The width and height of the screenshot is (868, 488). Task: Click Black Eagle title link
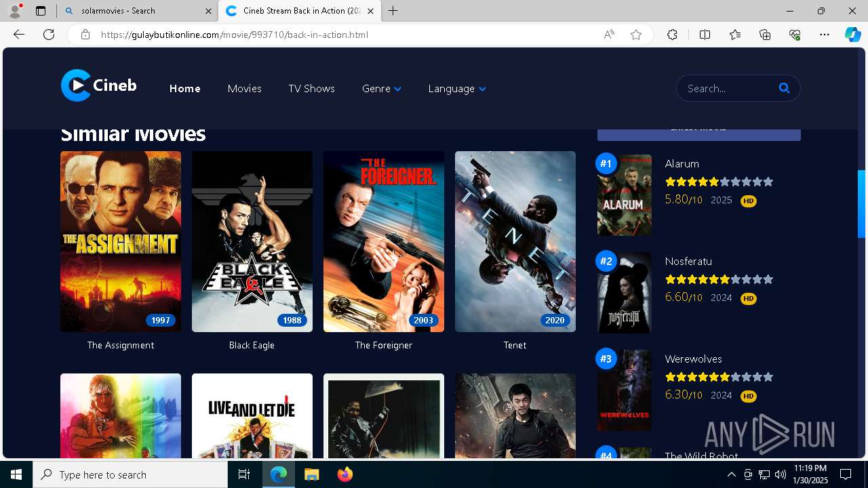pyautogui.click(x=252, y=345)
